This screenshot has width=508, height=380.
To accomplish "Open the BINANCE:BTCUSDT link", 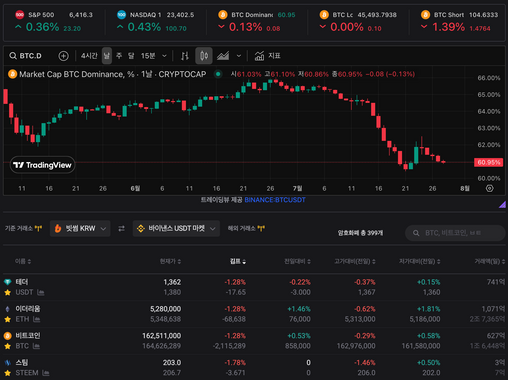I will 275,200.
